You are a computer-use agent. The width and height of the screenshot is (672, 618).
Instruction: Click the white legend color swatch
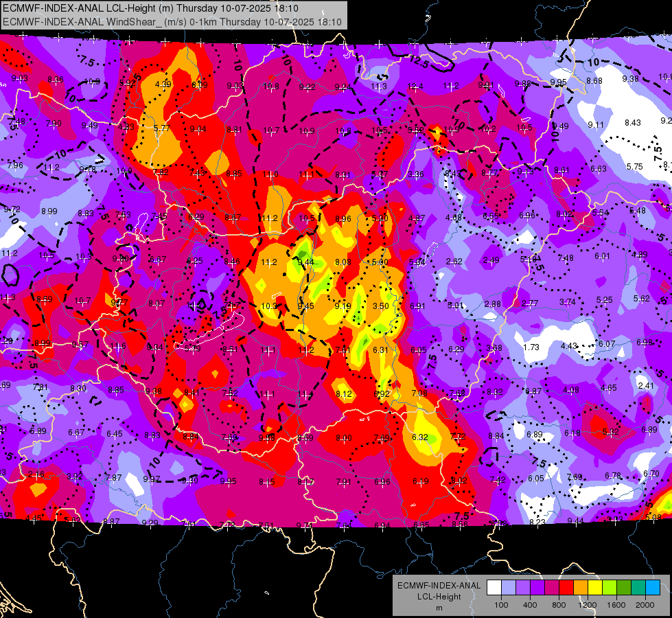coord(494,588)
